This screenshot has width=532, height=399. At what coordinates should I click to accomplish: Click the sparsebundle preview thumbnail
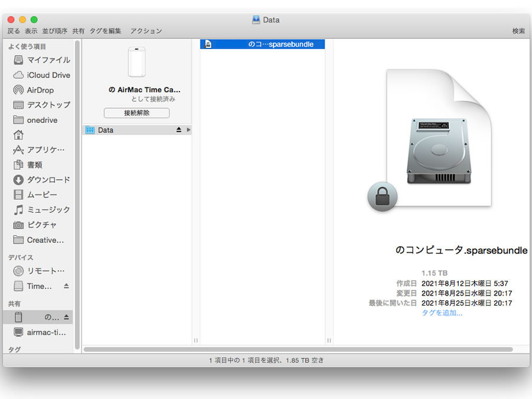(x=439, y=137)
